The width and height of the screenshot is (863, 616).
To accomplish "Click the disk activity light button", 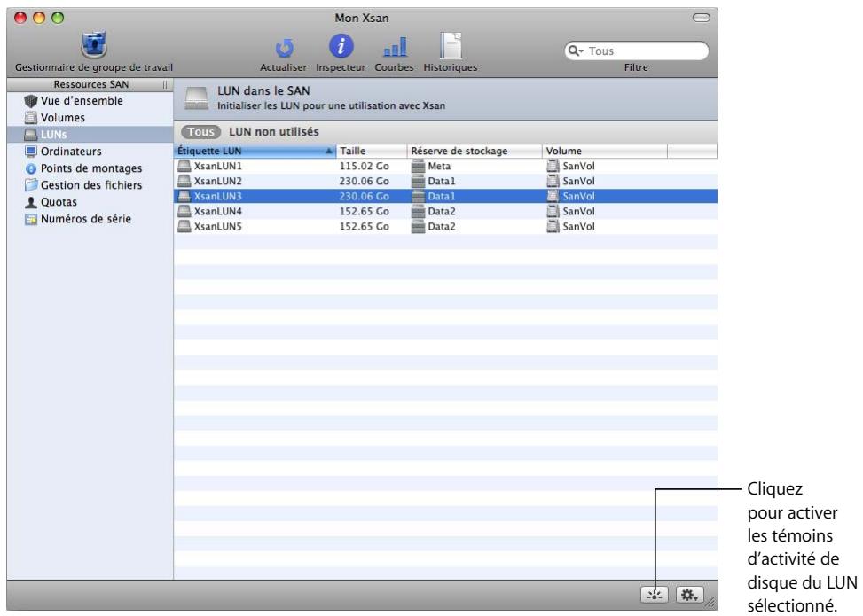I will click(654, 595).
